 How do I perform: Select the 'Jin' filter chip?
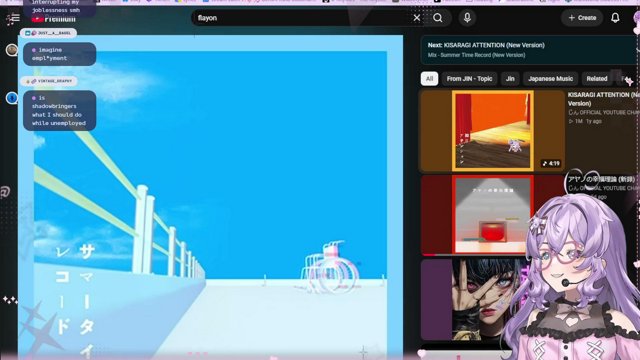(x=510, y=79)
